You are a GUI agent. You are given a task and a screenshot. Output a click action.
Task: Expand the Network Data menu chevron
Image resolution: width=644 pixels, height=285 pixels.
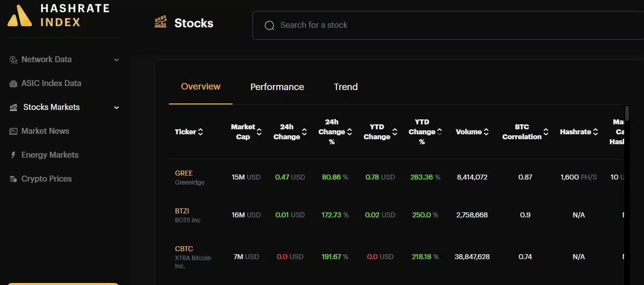click(x=116, y=60)
